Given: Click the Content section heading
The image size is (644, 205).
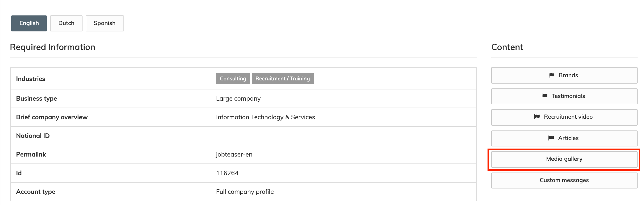Looking at the screenshot, I should click(x=507, y=47).
